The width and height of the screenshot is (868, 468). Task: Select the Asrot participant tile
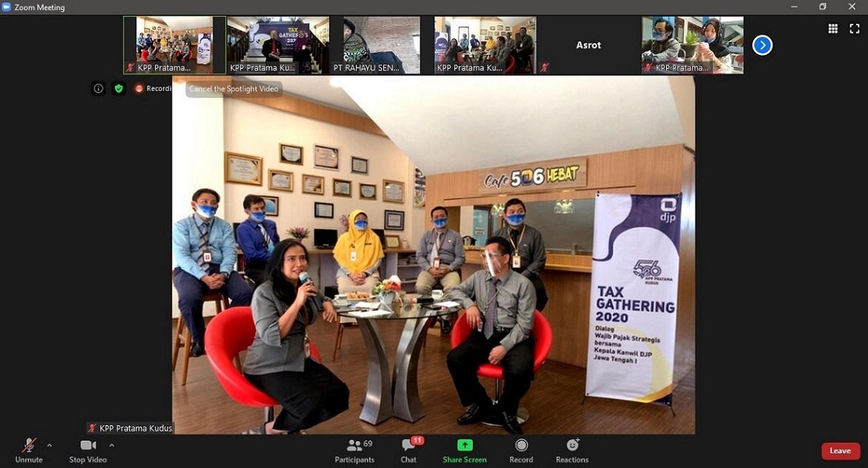point(588,45)
